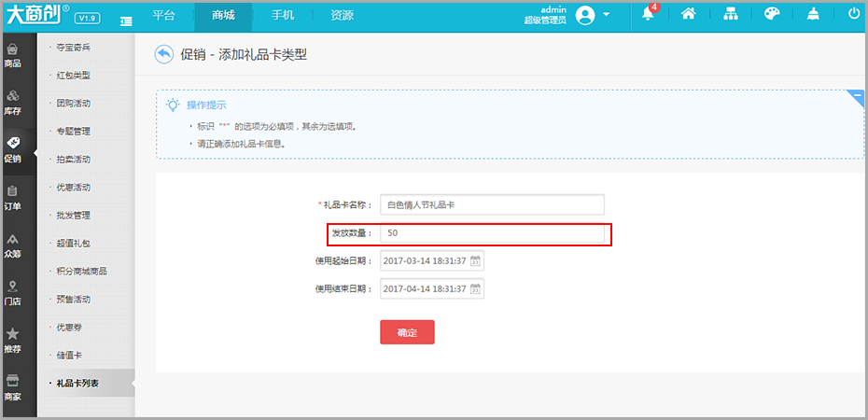Open 众筹 section in left sidebar

pyautogui.click(x=13, y=246)
